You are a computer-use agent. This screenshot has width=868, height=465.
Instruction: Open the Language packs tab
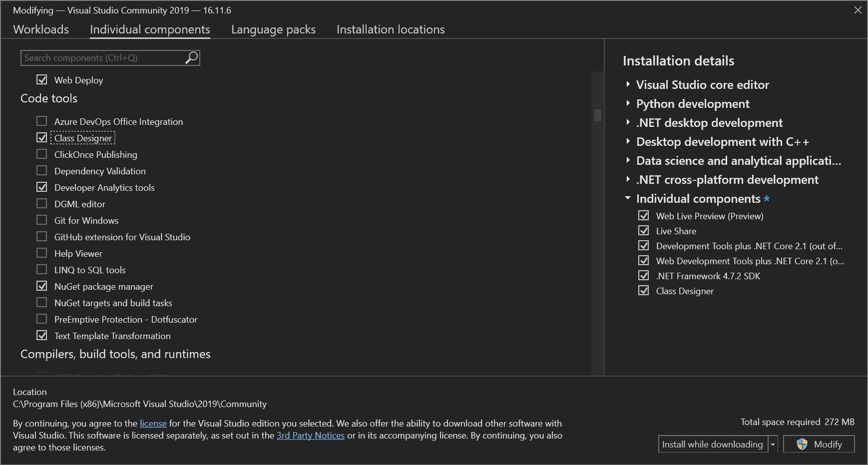273,29
